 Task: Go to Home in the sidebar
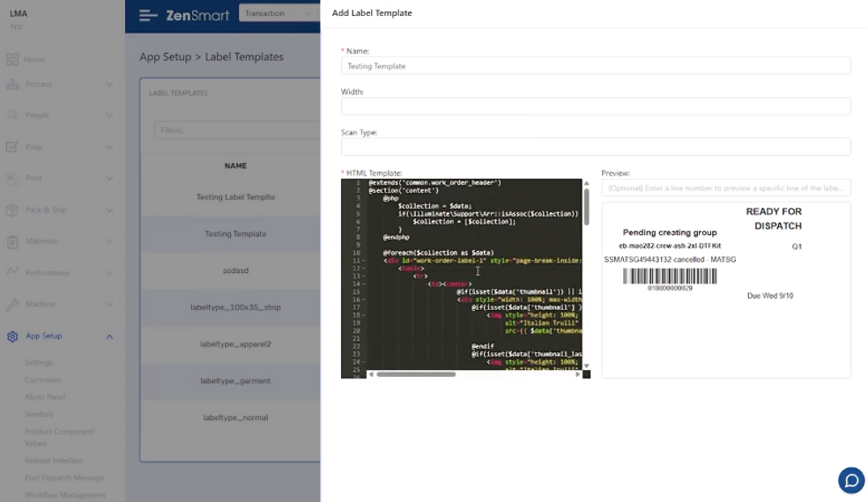tap(33, 59)
